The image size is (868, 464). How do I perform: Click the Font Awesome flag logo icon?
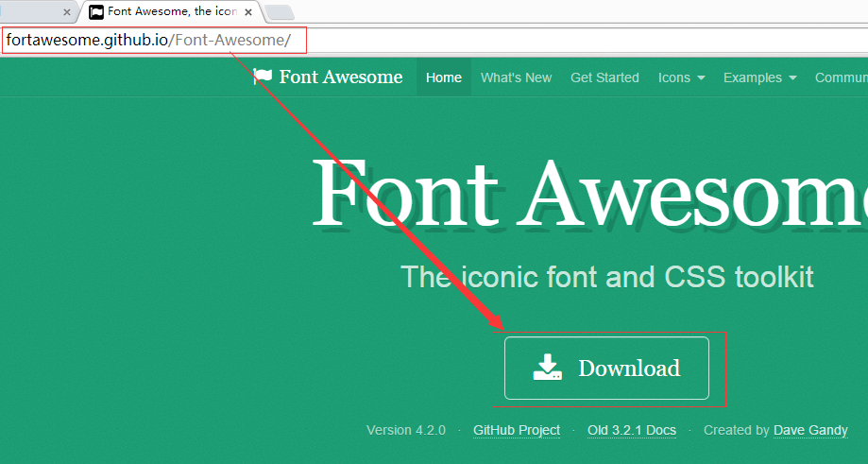pos(263,77)
